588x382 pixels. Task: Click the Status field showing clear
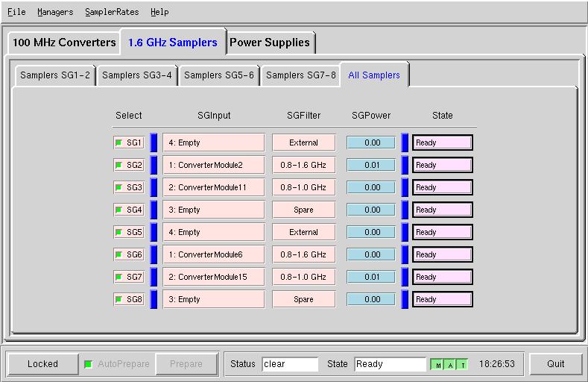(x=290, y=364)
